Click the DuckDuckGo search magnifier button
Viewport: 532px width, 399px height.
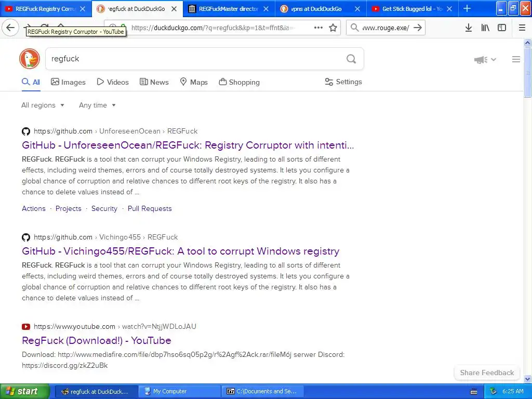[x=351, y=59]
